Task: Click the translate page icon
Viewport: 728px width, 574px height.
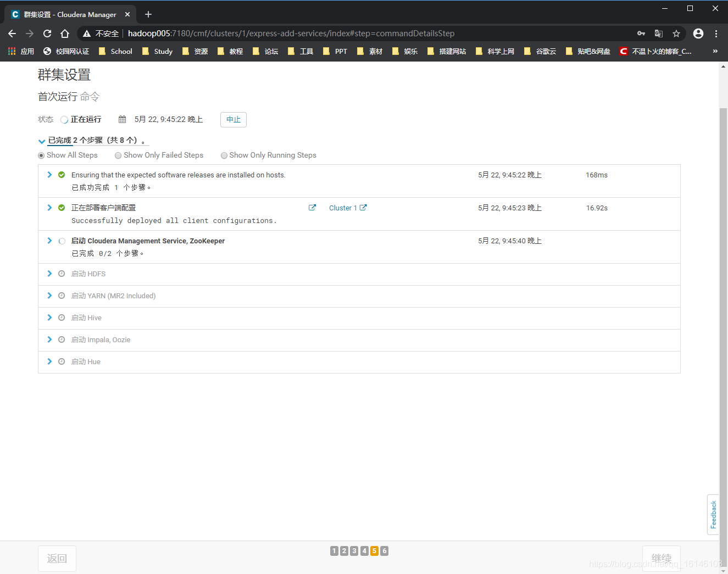Action: point(659,34)
